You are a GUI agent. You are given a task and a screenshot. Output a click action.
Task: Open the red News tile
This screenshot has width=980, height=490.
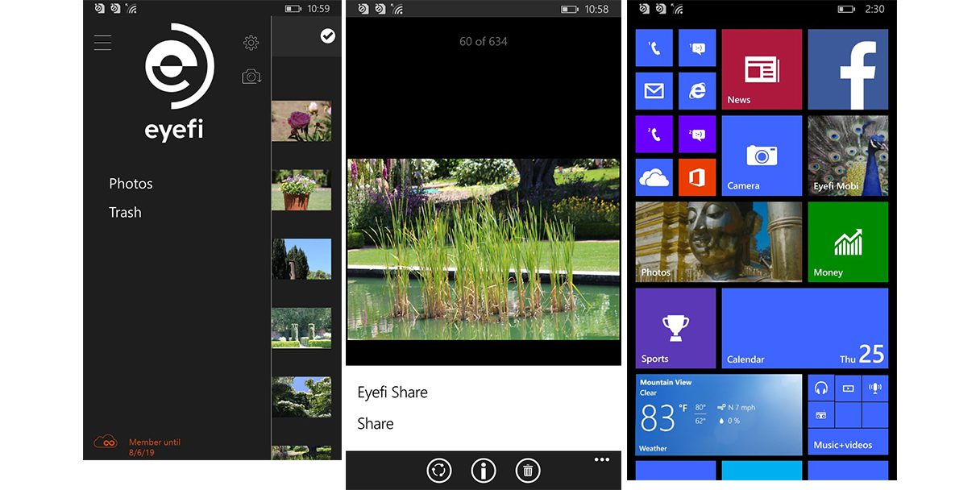[x=762, y=69]
